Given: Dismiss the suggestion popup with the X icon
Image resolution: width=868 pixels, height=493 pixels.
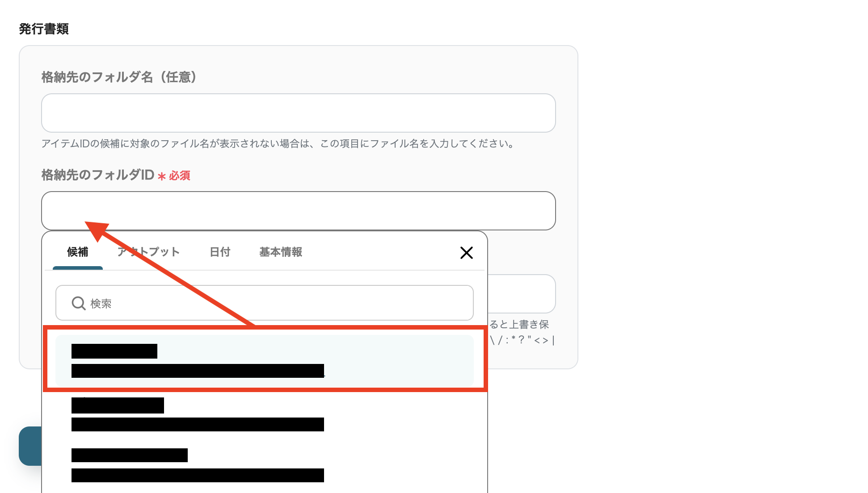Looking at the screenshot, I should [x=466, y=252].
